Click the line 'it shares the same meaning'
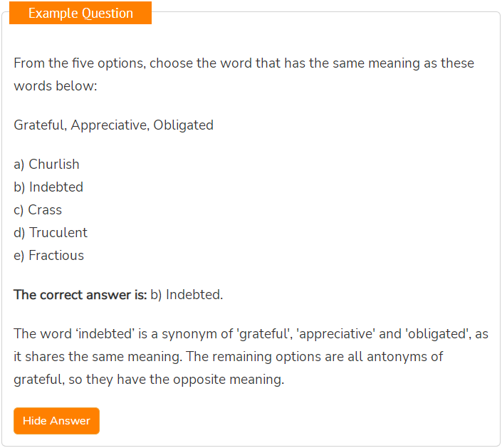The image size is (502, 448). (229, 357)
